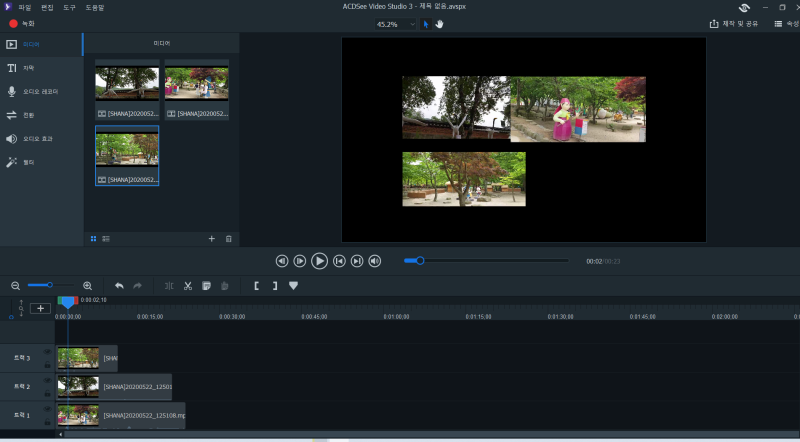Viewport: 800px width, 442px height.
Task: Click the track height magnifier control
Action: coord(21,308)
